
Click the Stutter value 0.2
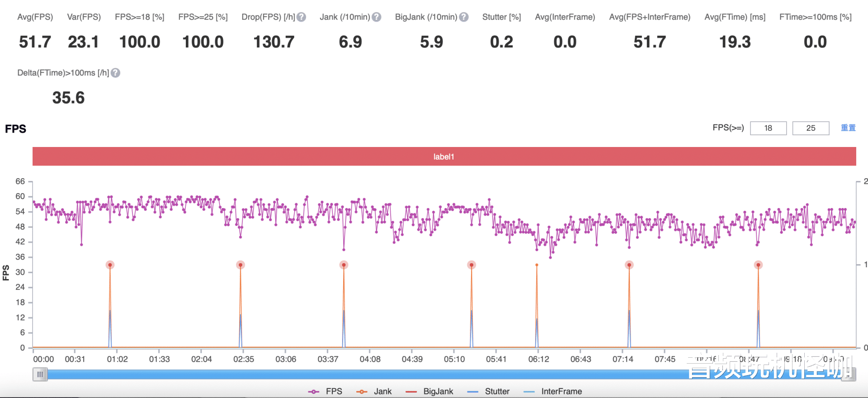[502, 42]
